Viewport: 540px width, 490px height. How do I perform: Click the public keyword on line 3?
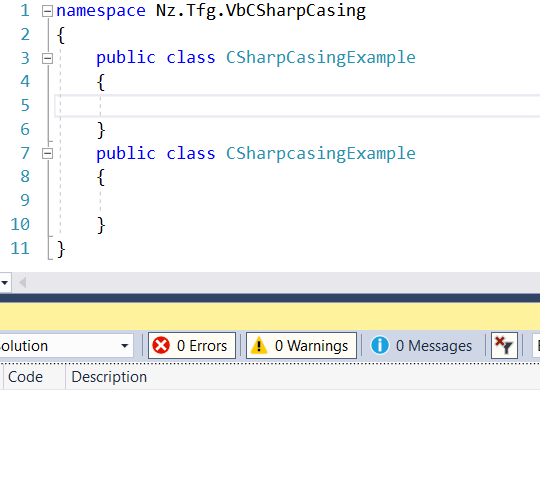(x=126, y=58)
